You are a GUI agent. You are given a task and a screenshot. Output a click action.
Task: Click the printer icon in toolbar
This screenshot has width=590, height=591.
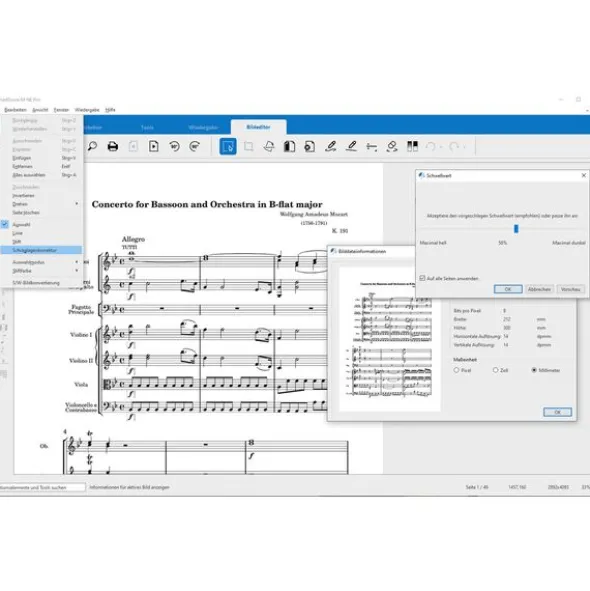113,146
